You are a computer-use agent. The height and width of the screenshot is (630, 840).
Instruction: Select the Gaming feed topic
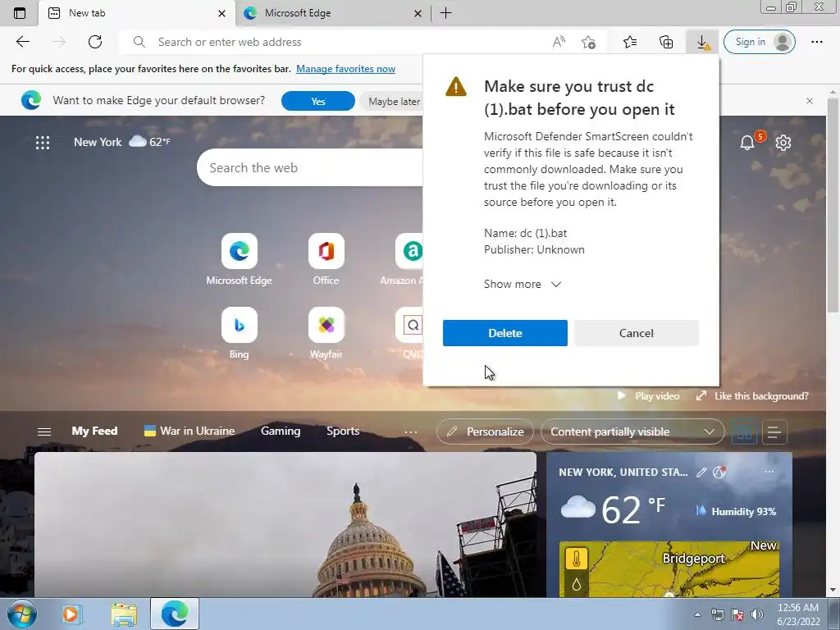281,431
